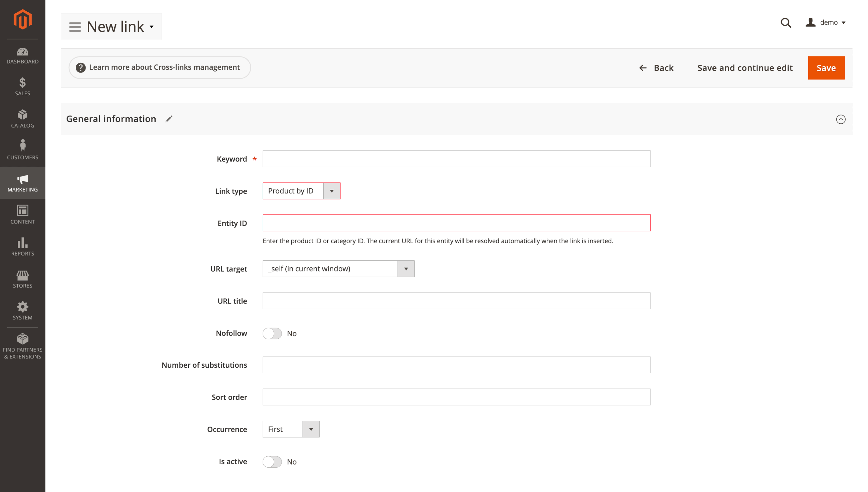Click the hamburger menu icon beside New link

click(75, 27)
